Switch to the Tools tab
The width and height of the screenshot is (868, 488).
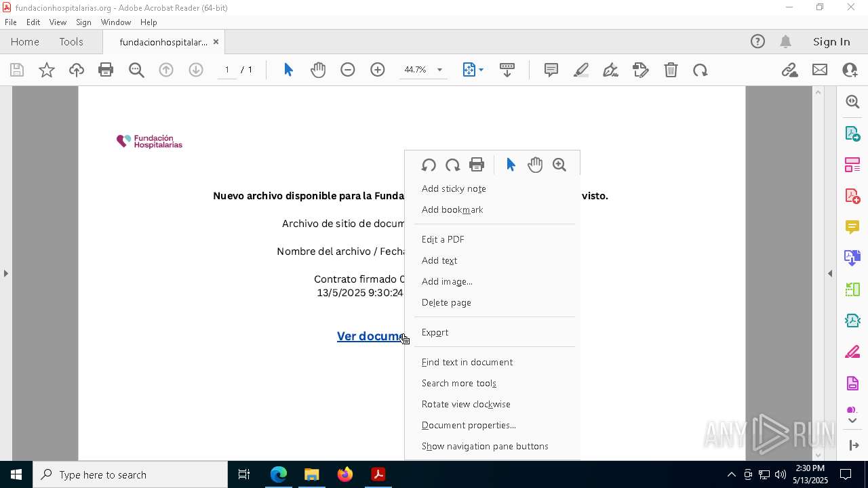point(71,42)
